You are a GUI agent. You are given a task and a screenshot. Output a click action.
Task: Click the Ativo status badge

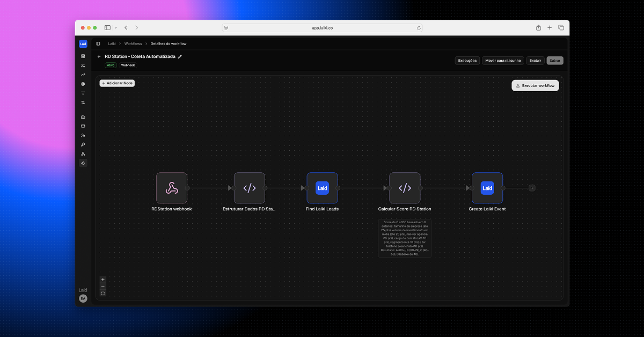click(111, 65)
